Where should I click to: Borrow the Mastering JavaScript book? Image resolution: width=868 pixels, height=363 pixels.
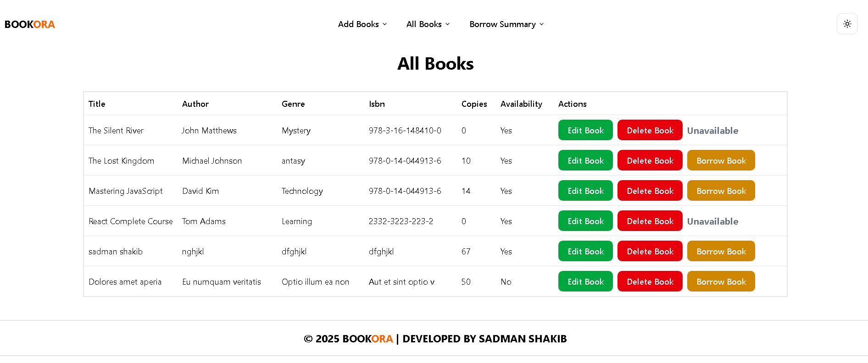pos(721,191)
